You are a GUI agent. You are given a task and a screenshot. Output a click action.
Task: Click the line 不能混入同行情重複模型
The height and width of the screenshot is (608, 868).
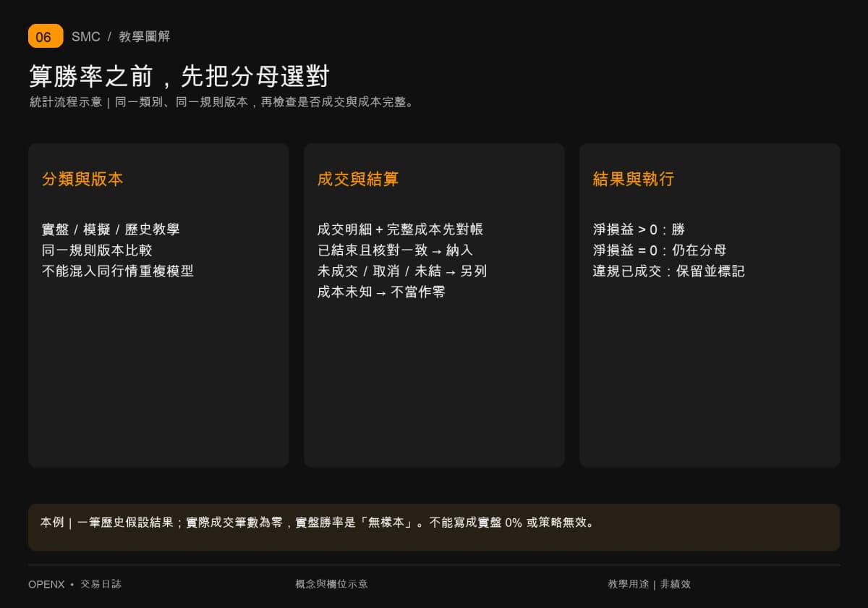tap(118, 271)
